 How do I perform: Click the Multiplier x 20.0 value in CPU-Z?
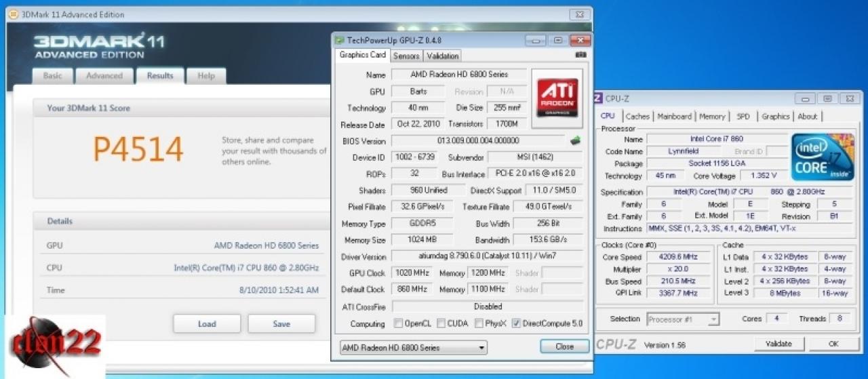[679, 269]
